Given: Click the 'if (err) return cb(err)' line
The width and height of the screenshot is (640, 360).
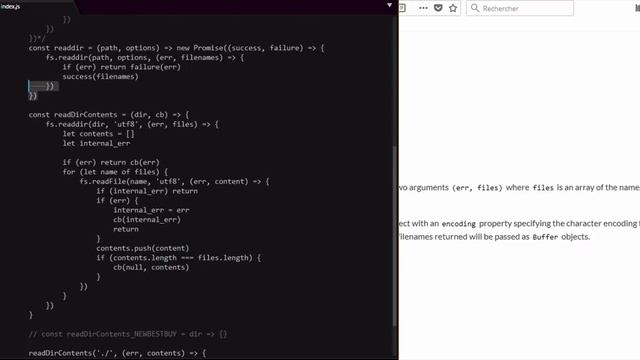Looking at the screenshot, I should tap(111, 162).
